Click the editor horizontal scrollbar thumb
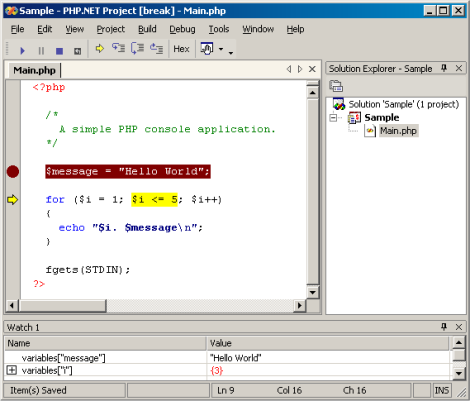 (62, 305)
